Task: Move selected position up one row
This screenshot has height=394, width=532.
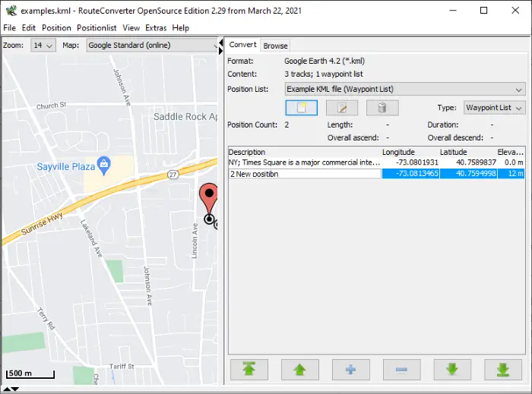Action: [300, 370]
